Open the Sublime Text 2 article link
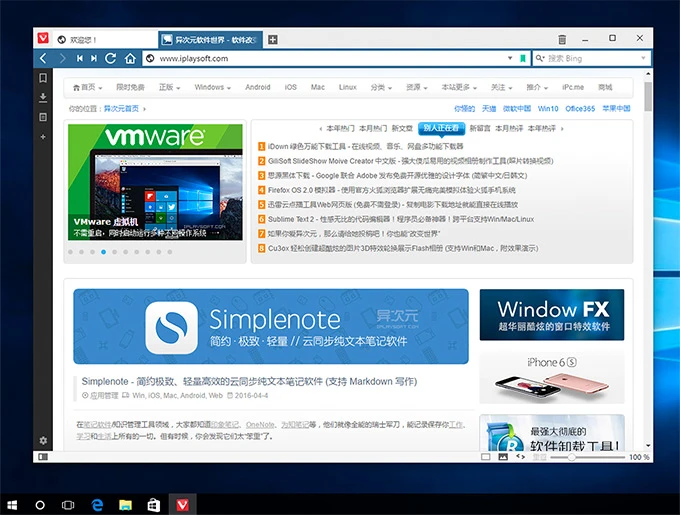The height and width of the screenshot is (515, 680). [x=401, y=219]
